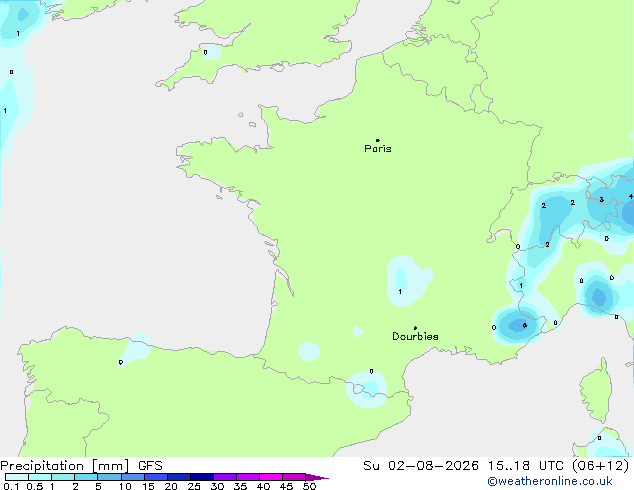Select the 10–15 mm legend swatch

coord(133,477)
